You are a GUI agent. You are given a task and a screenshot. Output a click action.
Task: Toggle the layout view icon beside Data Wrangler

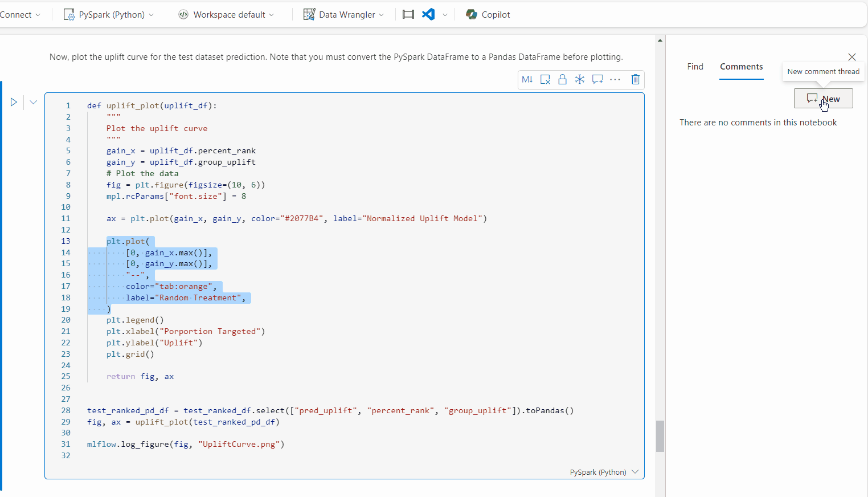point(408,15)
